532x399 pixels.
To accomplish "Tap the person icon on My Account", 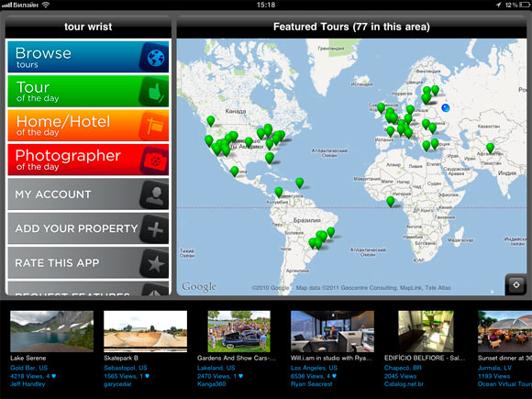I will tap(155, 194).
